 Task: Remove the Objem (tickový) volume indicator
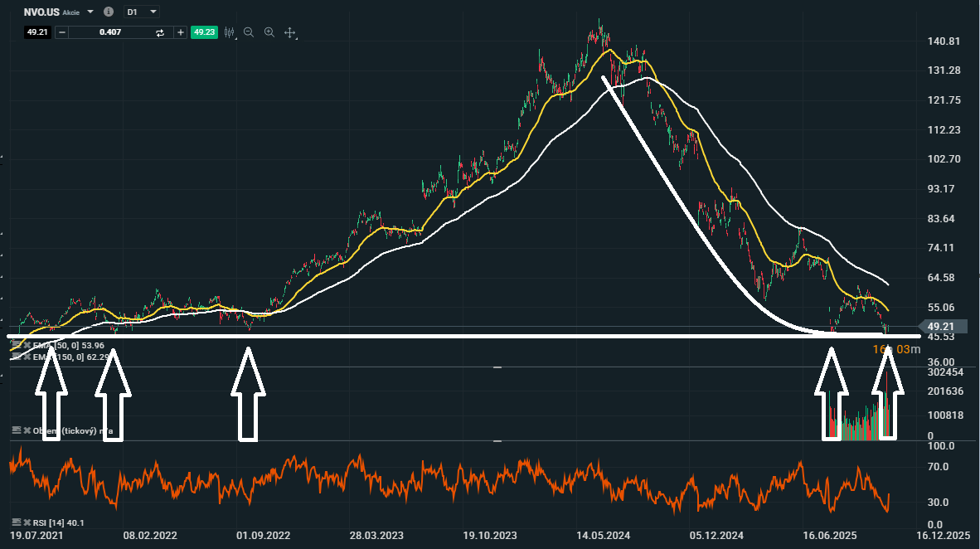[27, 431]
